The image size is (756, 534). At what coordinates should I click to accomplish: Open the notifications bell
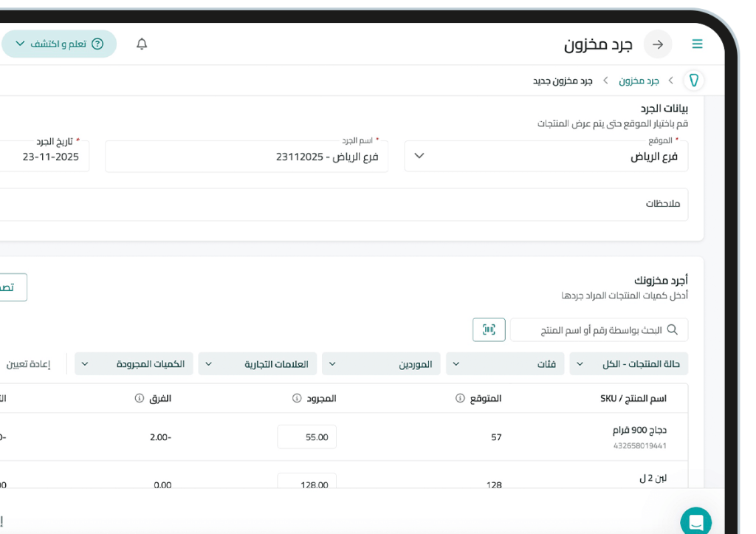click(141, 44)
